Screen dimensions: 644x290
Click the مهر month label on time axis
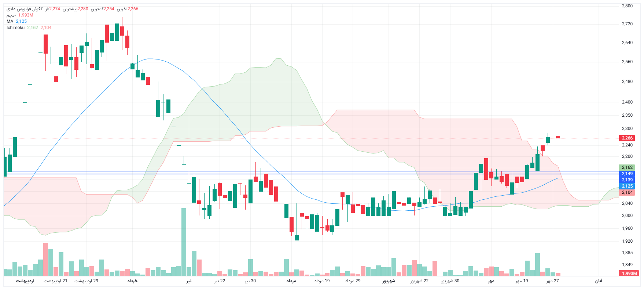click(491, 281)
